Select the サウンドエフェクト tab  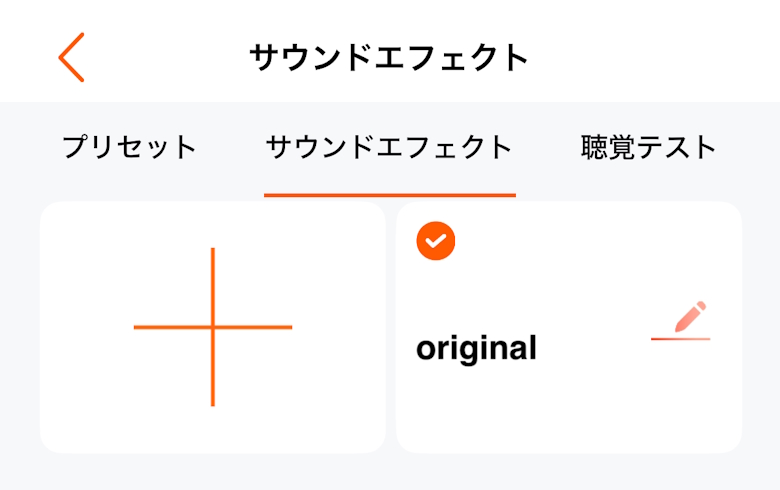tap(389, 148)
